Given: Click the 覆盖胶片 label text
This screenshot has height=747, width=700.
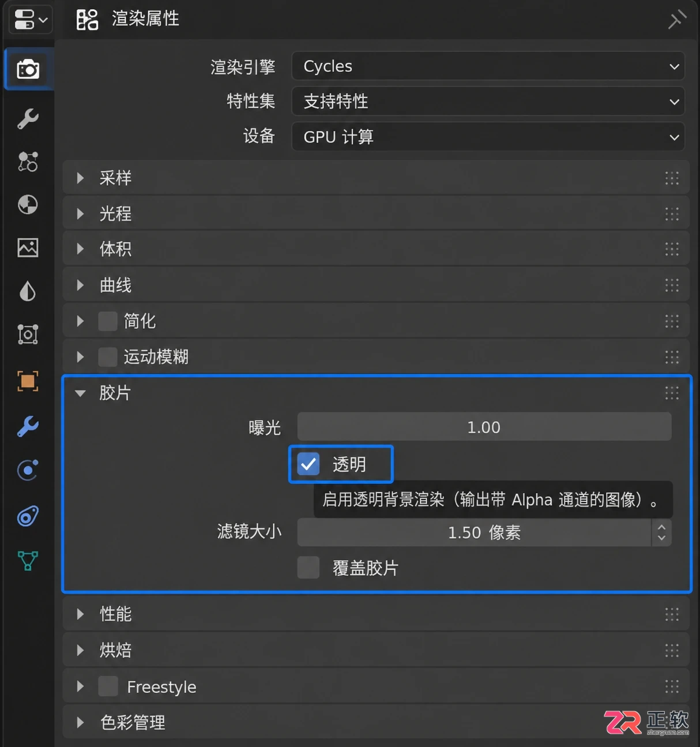Looking at the screenshot, I should pos(366,568).
